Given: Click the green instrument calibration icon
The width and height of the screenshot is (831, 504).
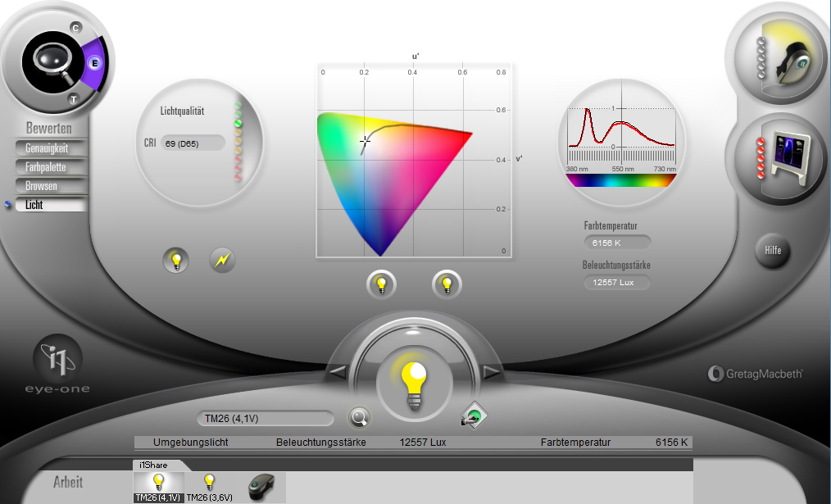Looking at the screenshot, I should coord(474,416).
